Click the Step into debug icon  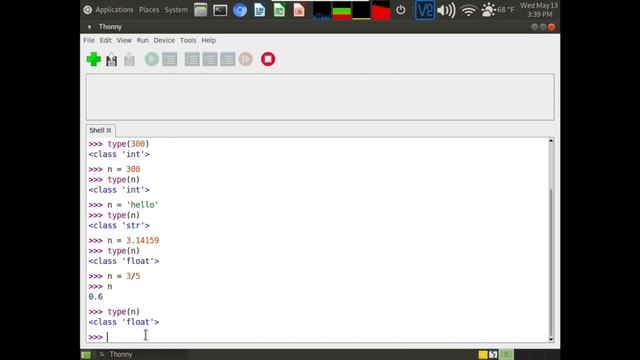[x=210, y=59]
